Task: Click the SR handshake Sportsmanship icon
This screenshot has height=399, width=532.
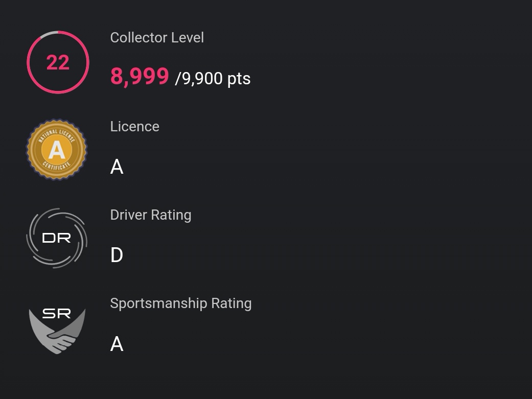Action: pos(57,331)
